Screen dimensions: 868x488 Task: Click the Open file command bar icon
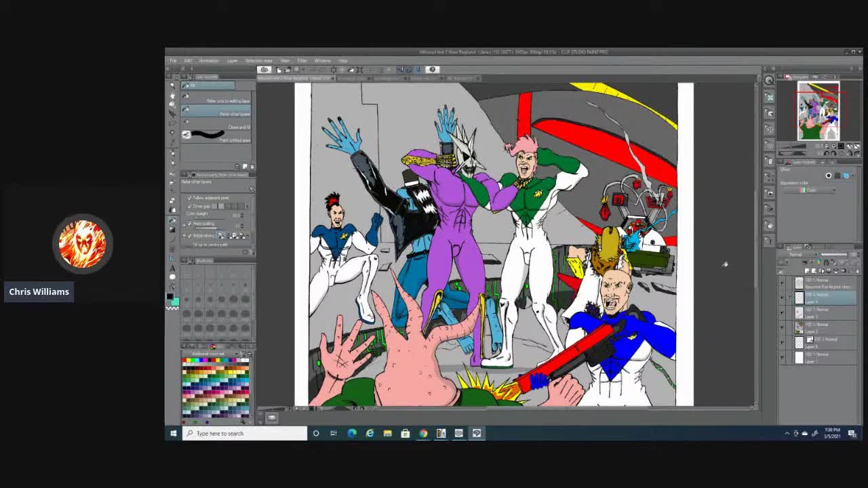[288, 69]
